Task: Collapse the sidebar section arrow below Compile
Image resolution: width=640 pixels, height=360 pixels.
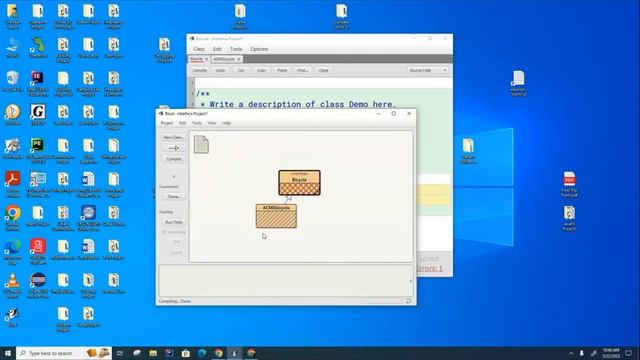Action: (173, 176)
